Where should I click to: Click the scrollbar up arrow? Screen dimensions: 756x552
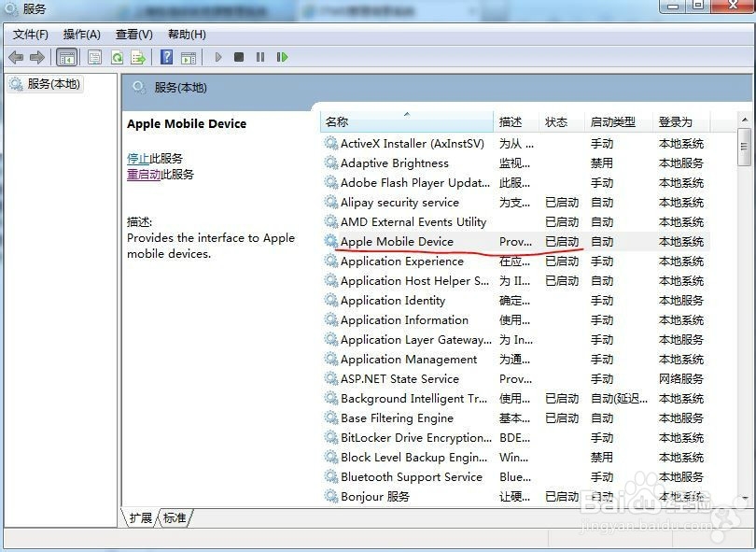pyautogui.click(x=745, y=119)
